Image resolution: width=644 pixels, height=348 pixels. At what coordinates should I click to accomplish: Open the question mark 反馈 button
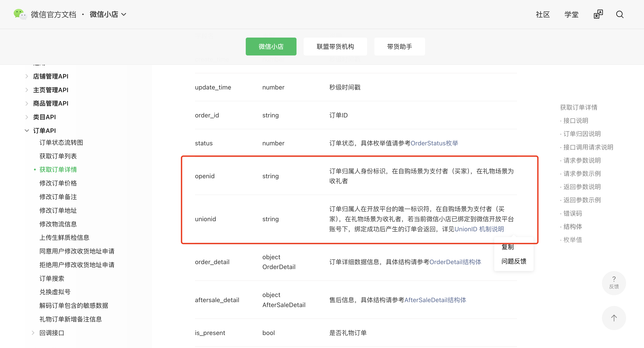[x=614, y=283]
